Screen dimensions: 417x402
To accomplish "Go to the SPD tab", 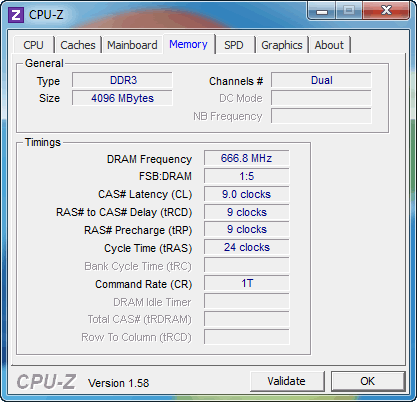I will point(234,45).
